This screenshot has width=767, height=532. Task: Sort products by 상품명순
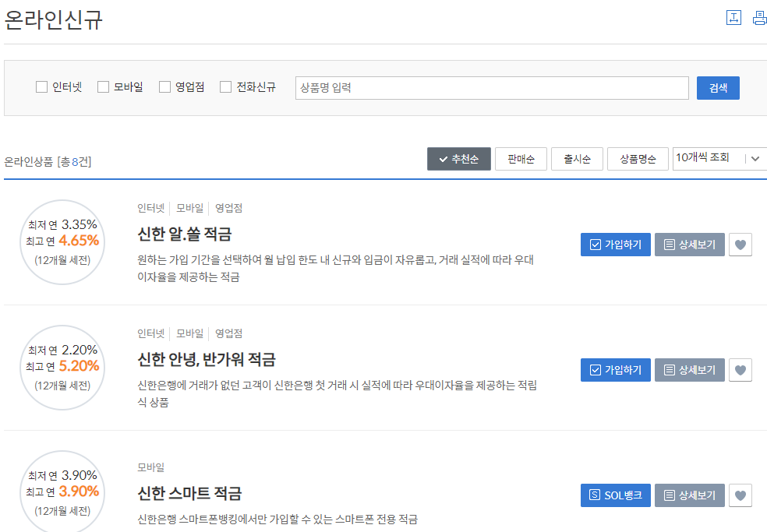point(638,159)
